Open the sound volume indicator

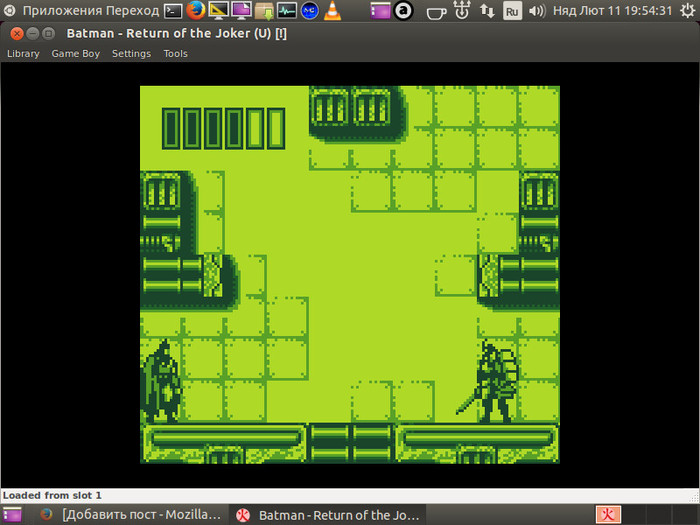click(537, 11)
